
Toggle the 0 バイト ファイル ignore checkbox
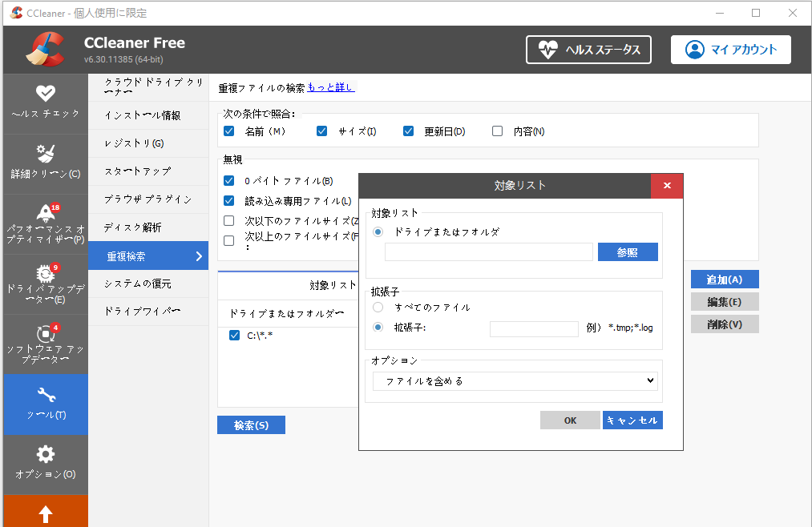point(229,180)
